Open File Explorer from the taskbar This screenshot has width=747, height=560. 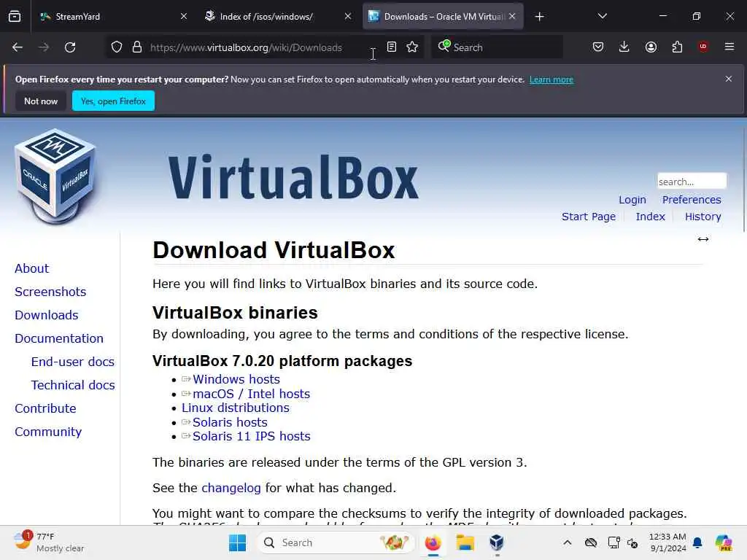tap(465, 542)
